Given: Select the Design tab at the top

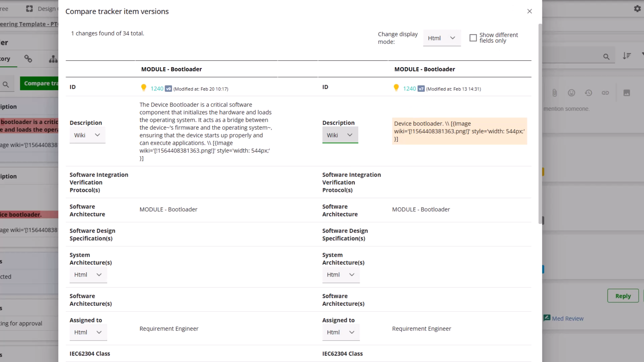Looking at the screenshot, I should [x=47, y=9].
